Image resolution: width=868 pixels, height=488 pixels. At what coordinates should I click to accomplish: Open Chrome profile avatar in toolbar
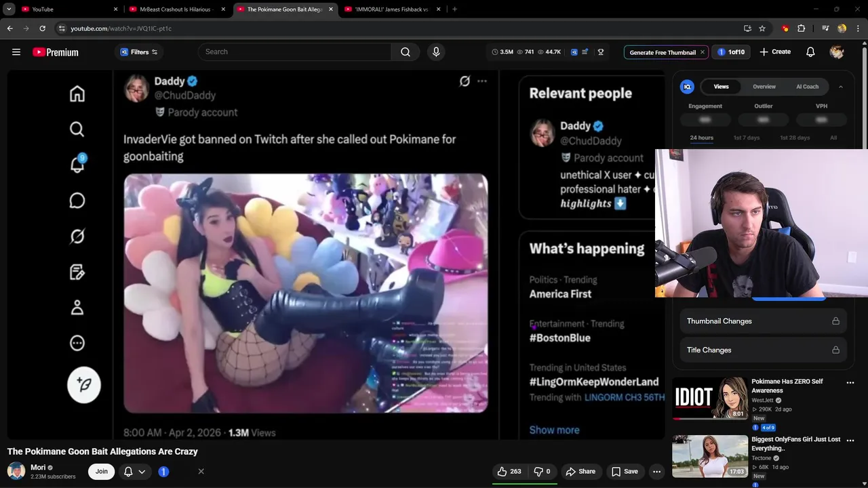[842, 28]
